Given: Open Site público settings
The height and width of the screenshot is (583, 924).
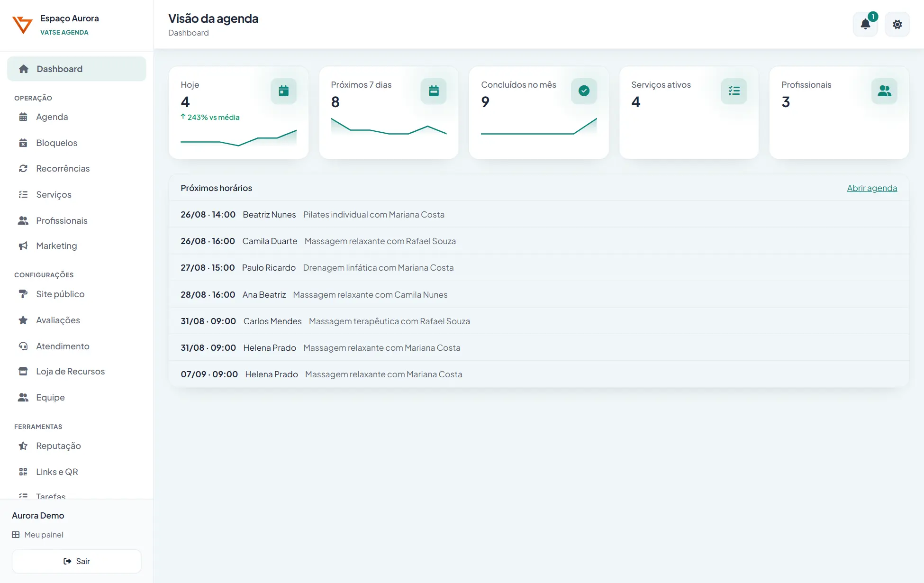Looking at the screenshot, I should point(77,294).
